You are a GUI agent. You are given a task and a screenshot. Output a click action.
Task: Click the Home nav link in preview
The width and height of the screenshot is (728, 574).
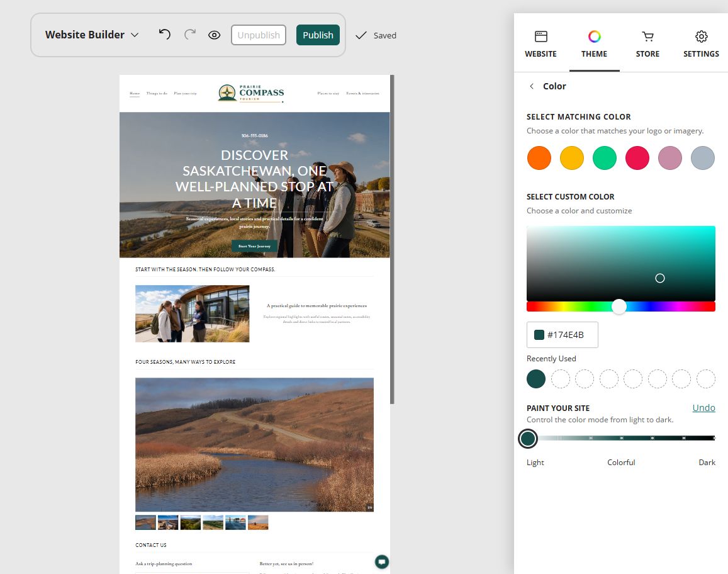tap(135, 93)
